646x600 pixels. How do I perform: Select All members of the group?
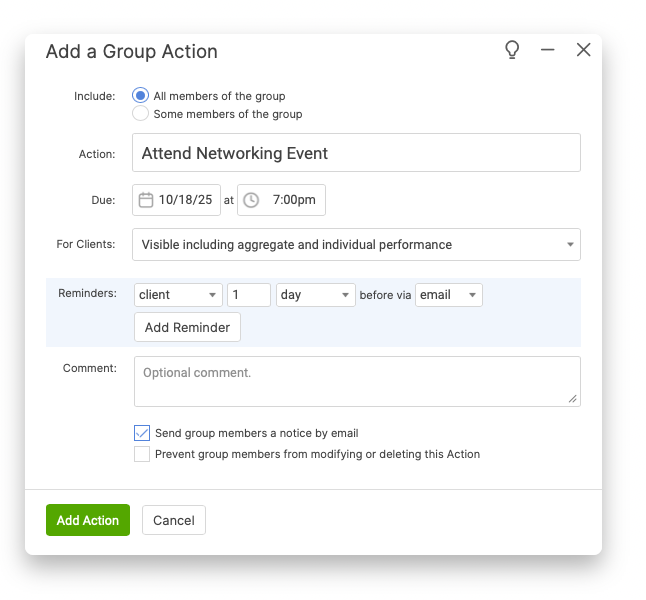coord(141,96)
